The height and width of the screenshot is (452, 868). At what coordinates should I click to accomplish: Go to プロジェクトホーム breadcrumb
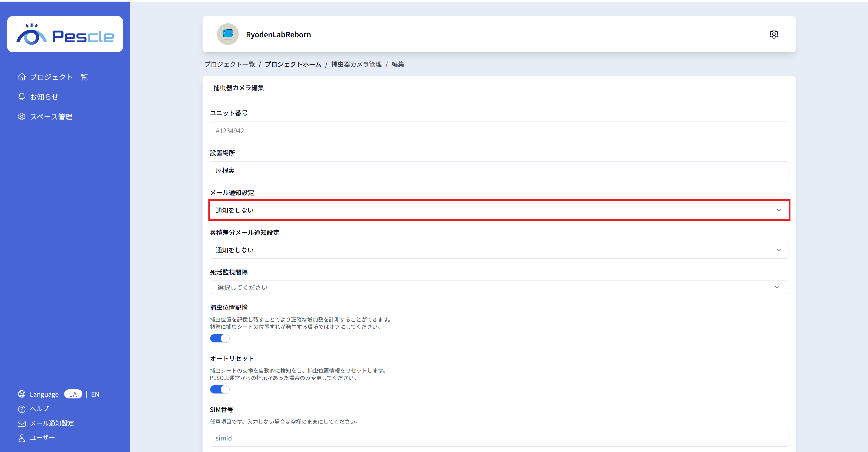point(293,64)
